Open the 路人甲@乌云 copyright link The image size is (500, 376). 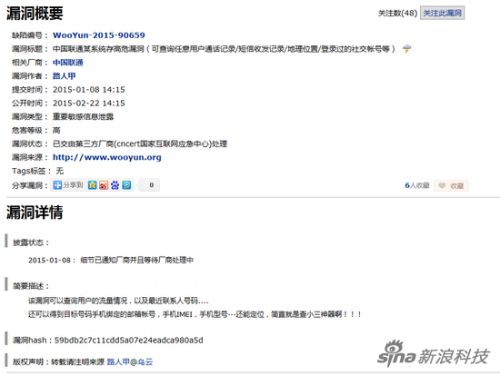click(x=130, y=362)
